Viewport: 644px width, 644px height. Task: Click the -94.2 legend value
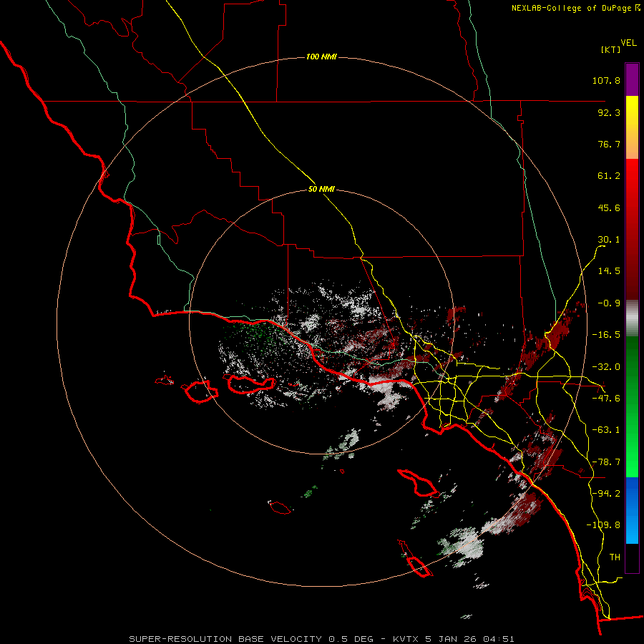point(606,494)
